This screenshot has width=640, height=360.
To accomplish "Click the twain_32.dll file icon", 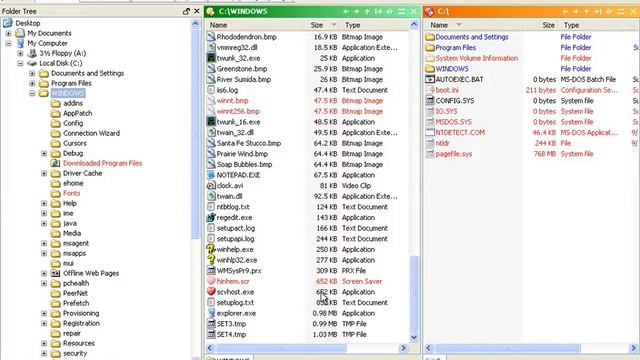I will click(x=211, y=133).
